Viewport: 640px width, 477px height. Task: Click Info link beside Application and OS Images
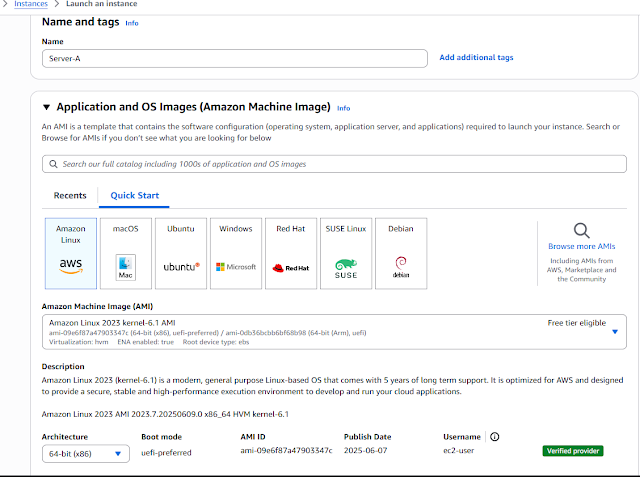[344, 108]
